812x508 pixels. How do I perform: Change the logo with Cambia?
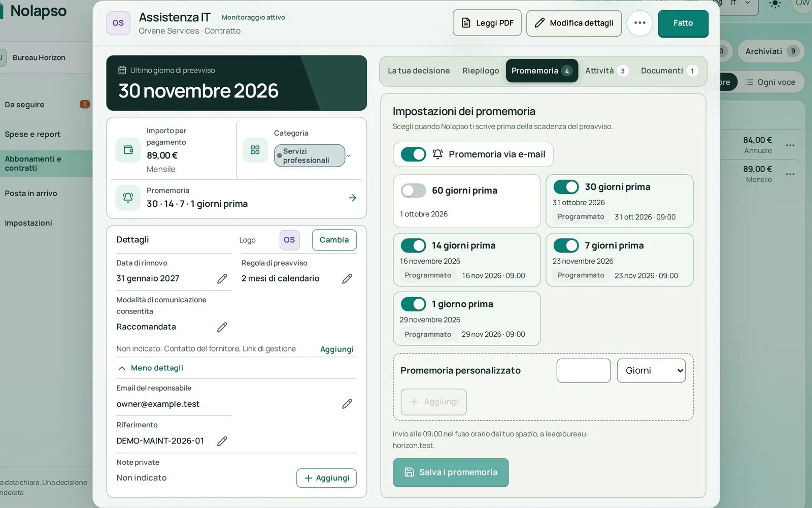point(334,240)
